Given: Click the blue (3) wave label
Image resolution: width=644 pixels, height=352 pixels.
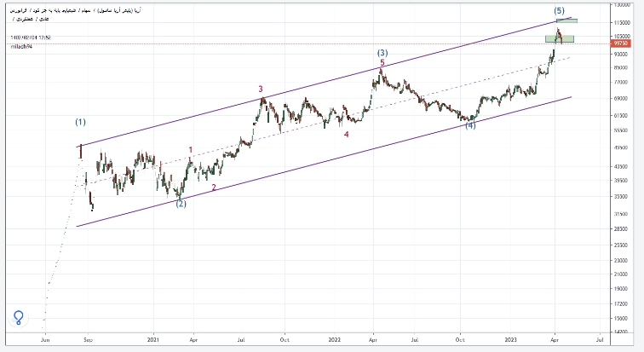Looking at the screenshot, I should [382, 53].
